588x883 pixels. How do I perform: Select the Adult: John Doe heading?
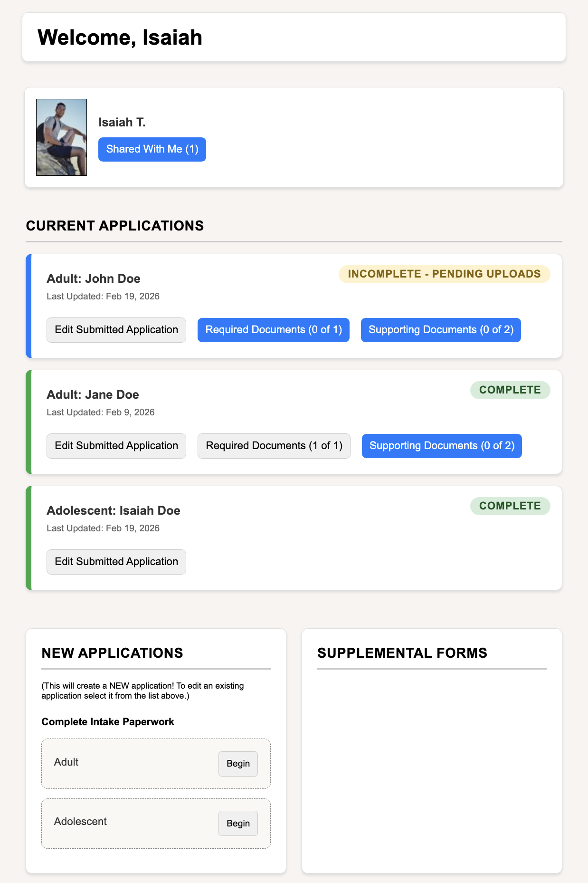(x=94, y=278)
